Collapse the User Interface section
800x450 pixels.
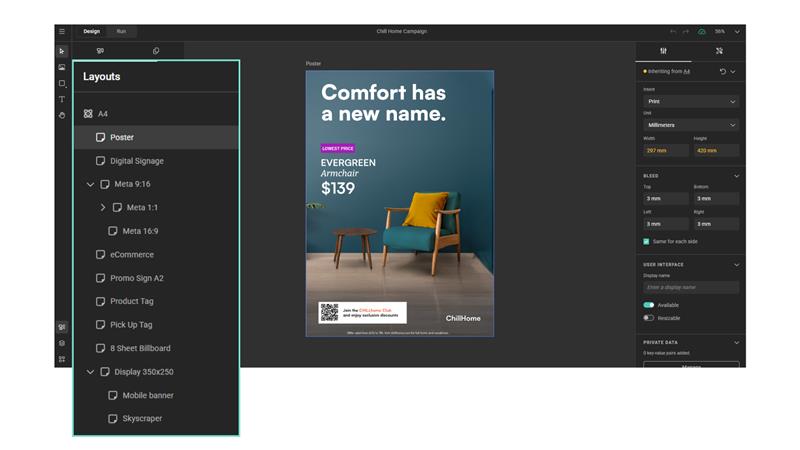click(x=736, y=265)
